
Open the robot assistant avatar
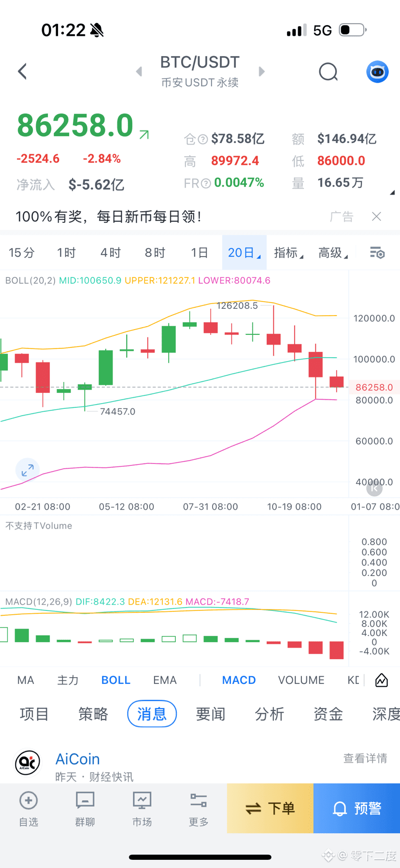[377, 72]
